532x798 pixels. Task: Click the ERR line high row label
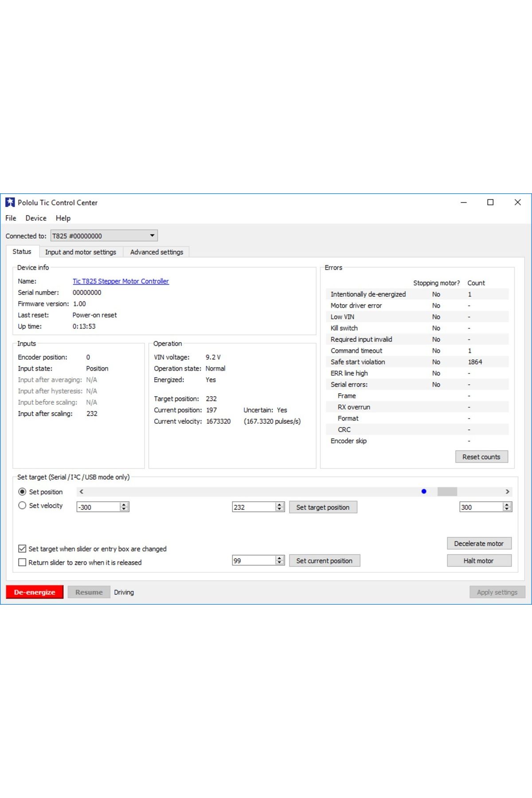pyautogui.click(x=349, y=373)
